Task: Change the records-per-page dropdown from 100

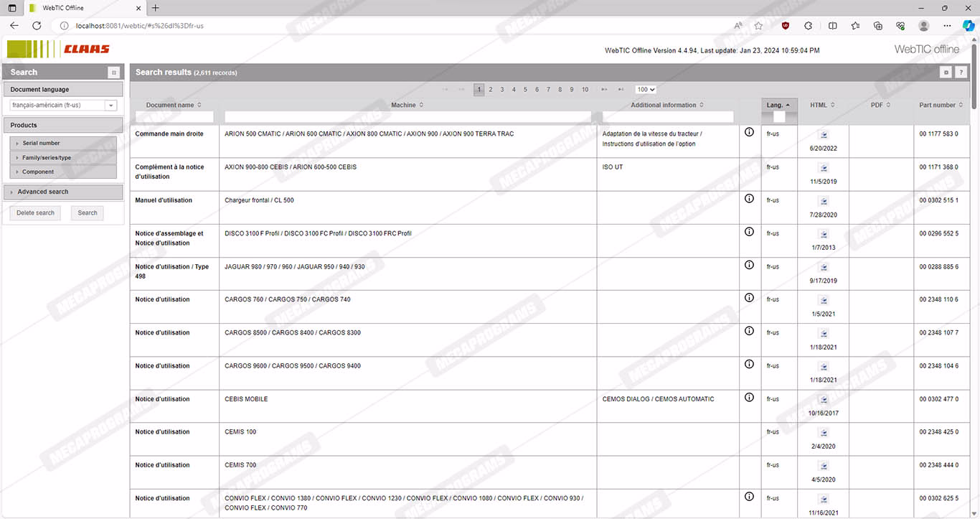Action: [645, 90]
